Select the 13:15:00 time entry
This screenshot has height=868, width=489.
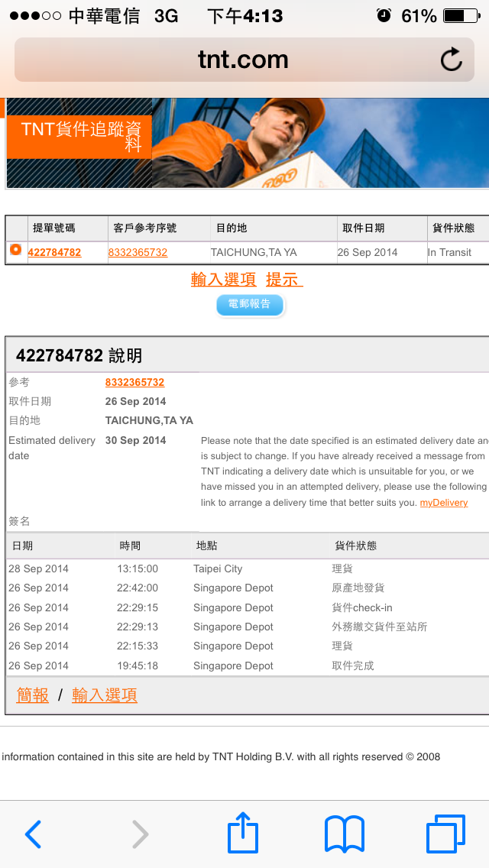pyautogui.click(x=138, y=569)
